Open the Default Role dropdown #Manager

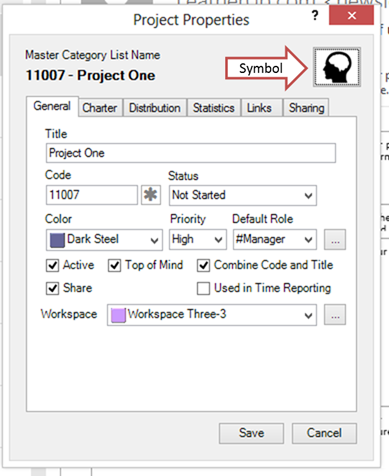275,239
